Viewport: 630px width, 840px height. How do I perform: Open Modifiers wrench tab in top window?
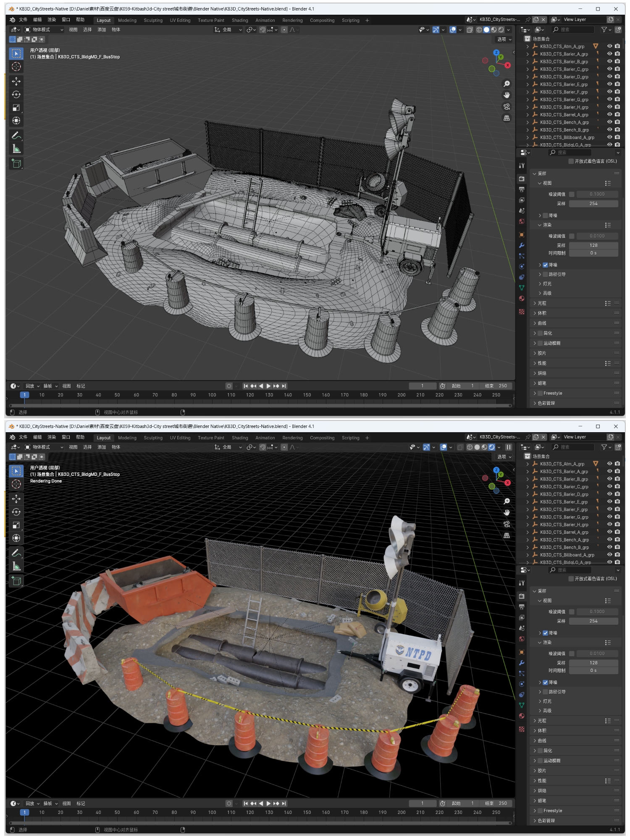522,245
